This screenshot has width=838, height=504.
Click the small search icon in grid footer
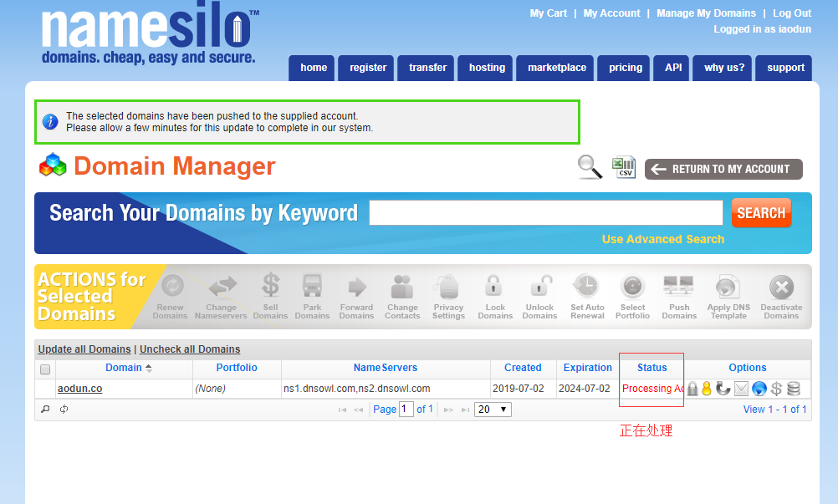tap(45, 409)
